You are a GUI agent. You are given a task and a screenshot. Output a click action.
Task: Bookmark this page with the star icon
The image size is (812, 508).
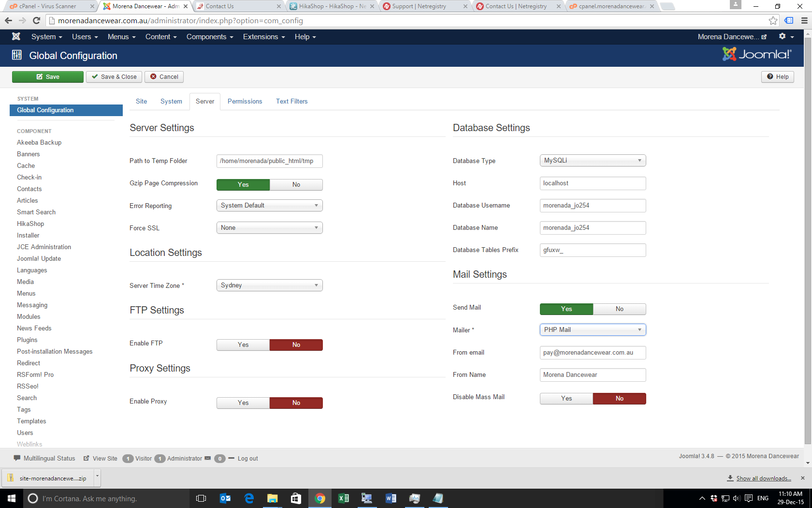point(773,21)
